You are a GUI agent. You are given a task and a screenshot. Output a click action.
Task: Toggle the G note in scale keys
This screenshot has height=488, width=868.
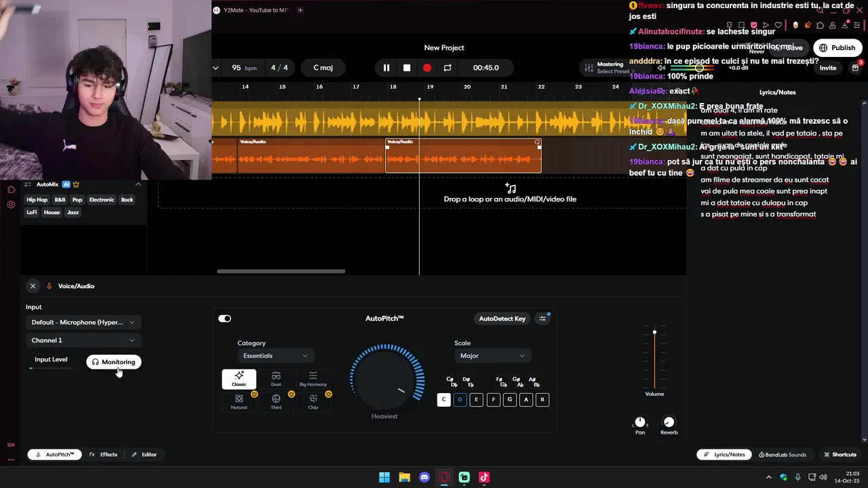tap(509, 400)
